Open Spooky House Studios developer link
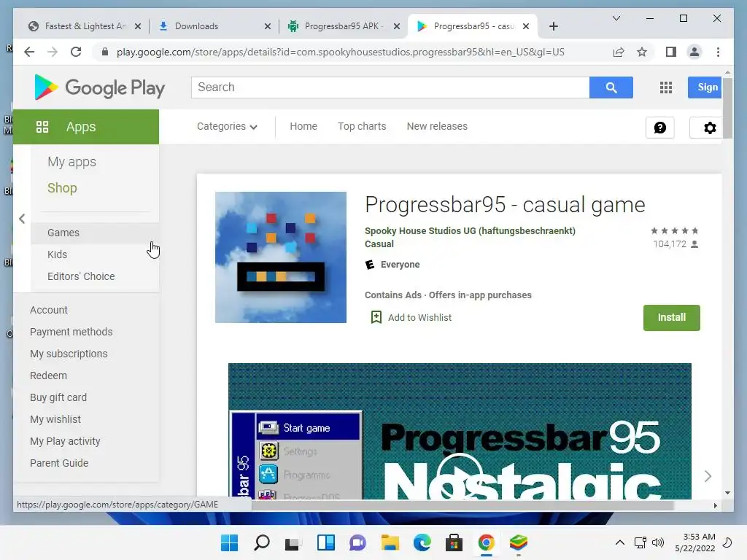Image resolution: width=747 pixels, height=560 pixels. [x=470, y=231]
